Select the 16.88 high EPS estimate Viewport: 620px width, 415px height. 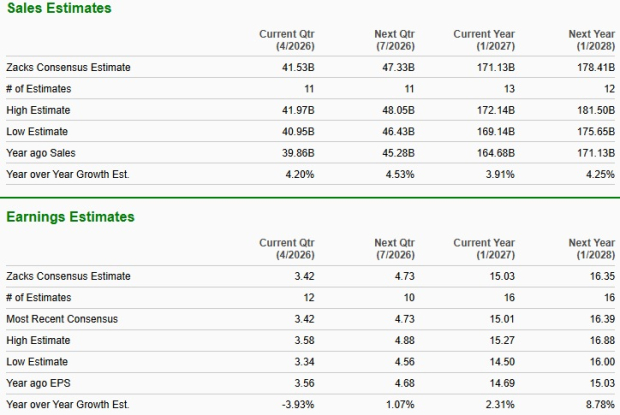(x=603, y=341)
